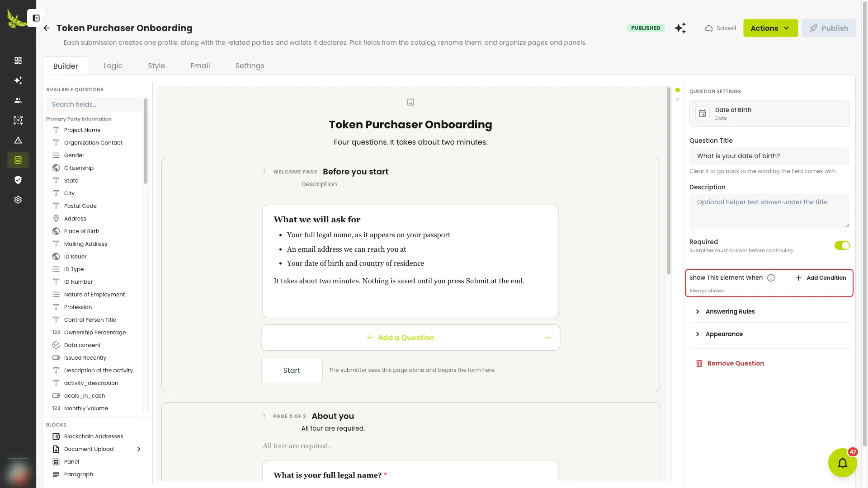868x488 pixels.
Task: Click the Question Title input field
Action: point(769,156)
